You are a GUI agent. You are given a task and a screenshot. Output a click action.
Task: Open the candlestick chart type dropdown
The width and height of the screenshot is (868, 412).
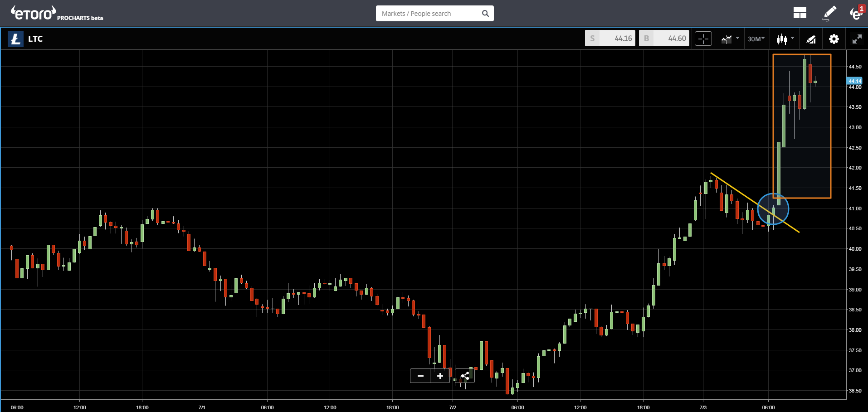(785, 39)
